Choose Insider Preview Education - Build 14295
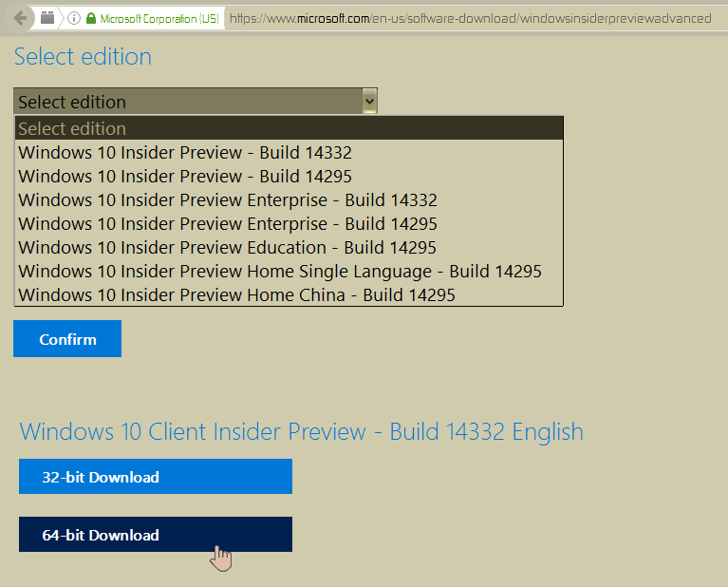This screenshot has height=587, width=728. (289, 247)
